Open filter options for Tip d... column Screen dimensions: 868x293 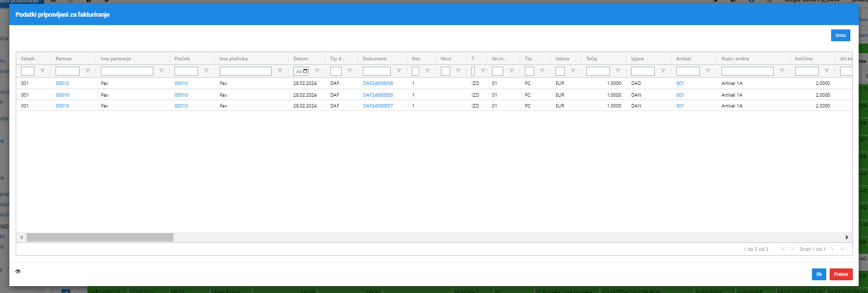pyautogui.click(x=349, y=71)
